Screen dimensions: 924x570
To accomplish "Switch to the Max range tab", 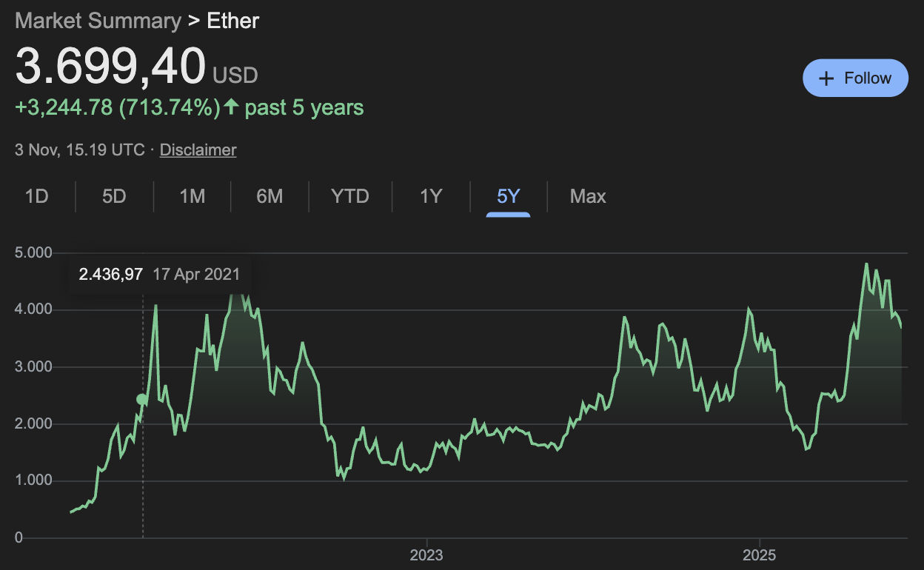I will coord(588,196).
